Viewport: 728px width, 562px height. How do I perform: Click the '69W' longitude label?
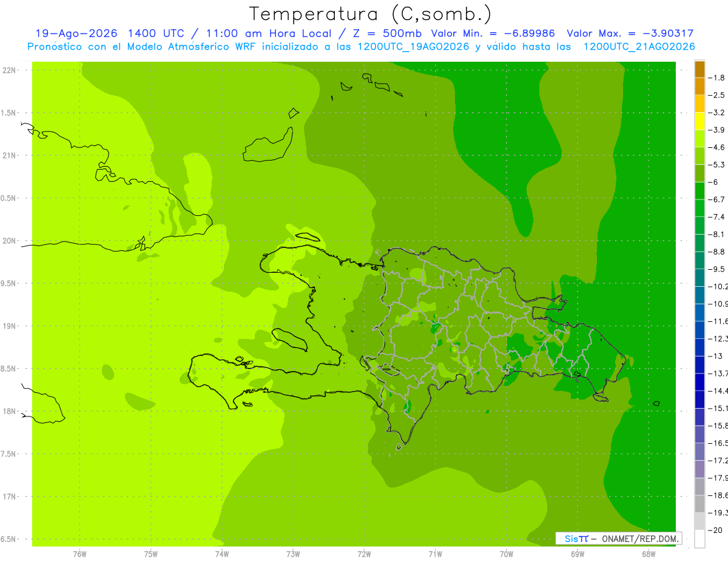(578, 554)
